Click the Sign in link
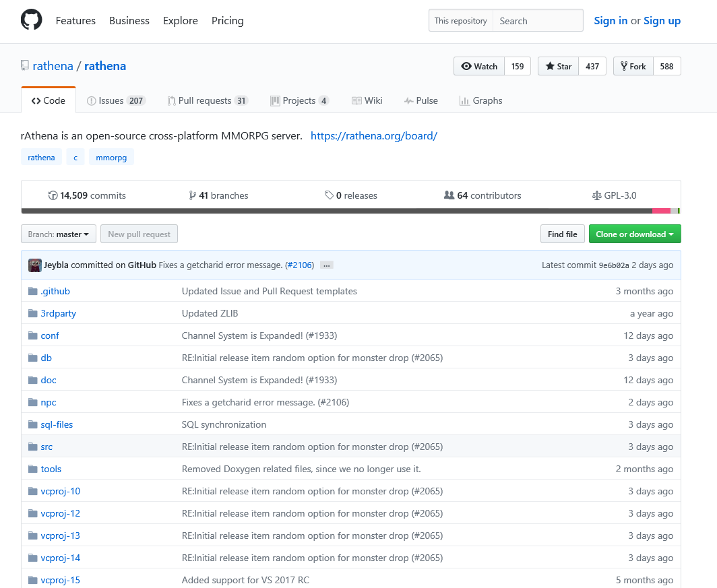Screen dimensions: 717x588 coord(611,21)
